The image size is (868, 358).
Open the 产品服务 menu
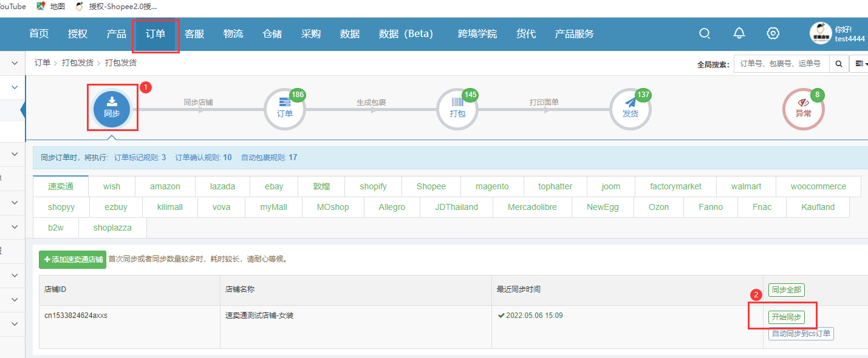pos(575,34)
